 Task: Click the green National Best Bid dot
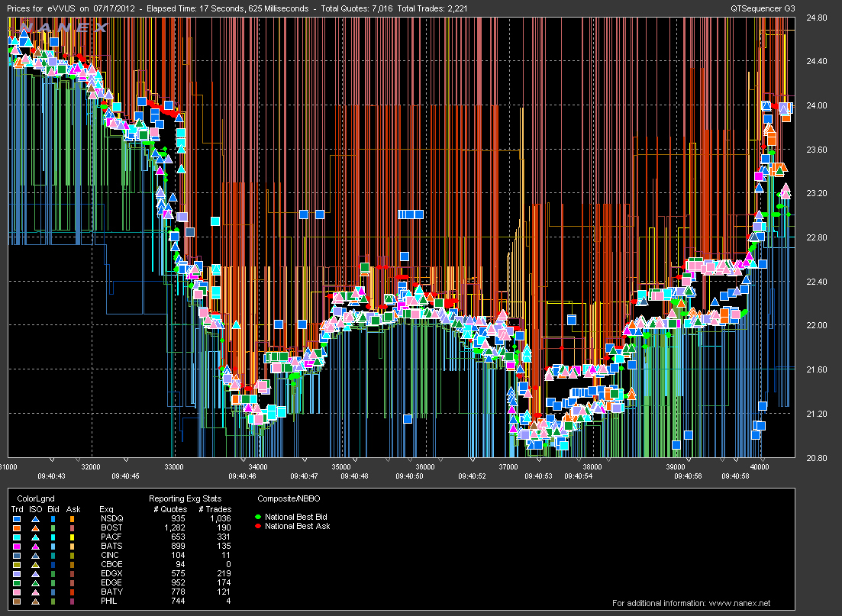(258, 518)
